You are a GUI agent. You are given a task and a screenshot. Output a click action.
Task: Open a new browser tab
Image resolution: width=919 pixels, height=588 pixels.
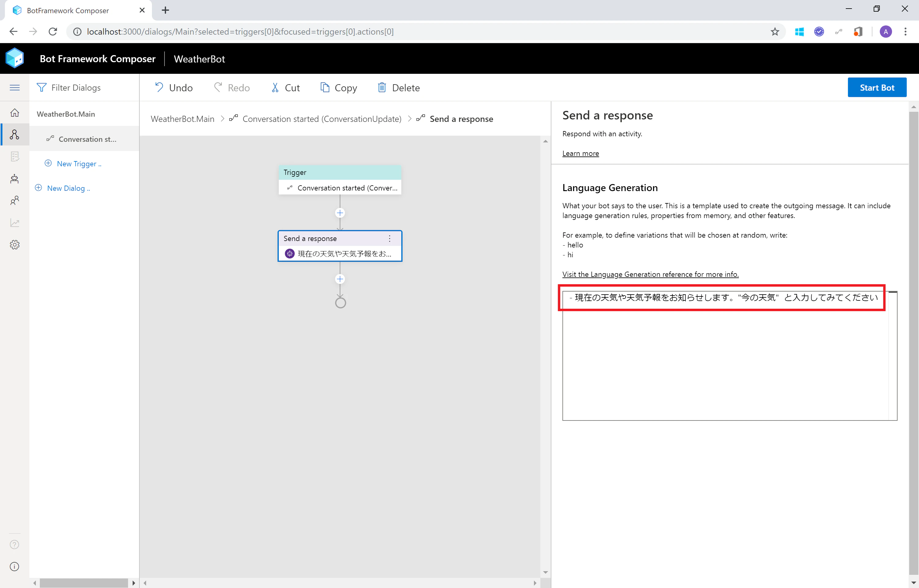tap(165, 10)
